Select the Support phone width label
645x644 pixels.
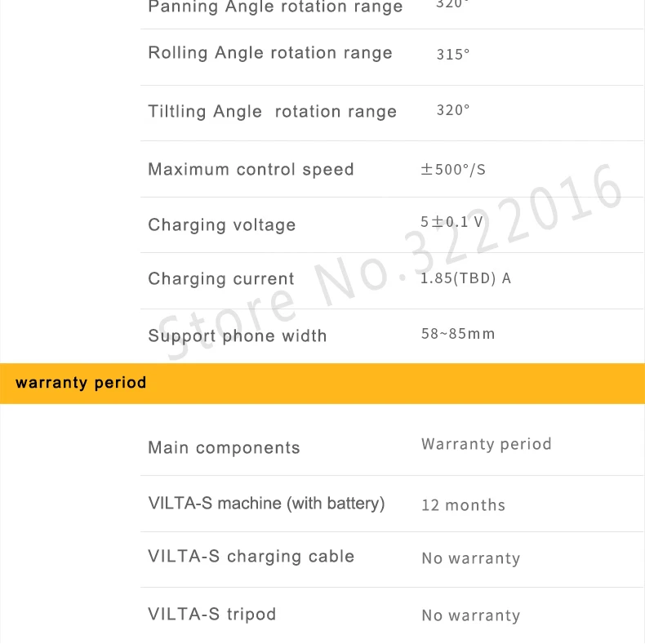pyautogui.click(x=238, y=336)
